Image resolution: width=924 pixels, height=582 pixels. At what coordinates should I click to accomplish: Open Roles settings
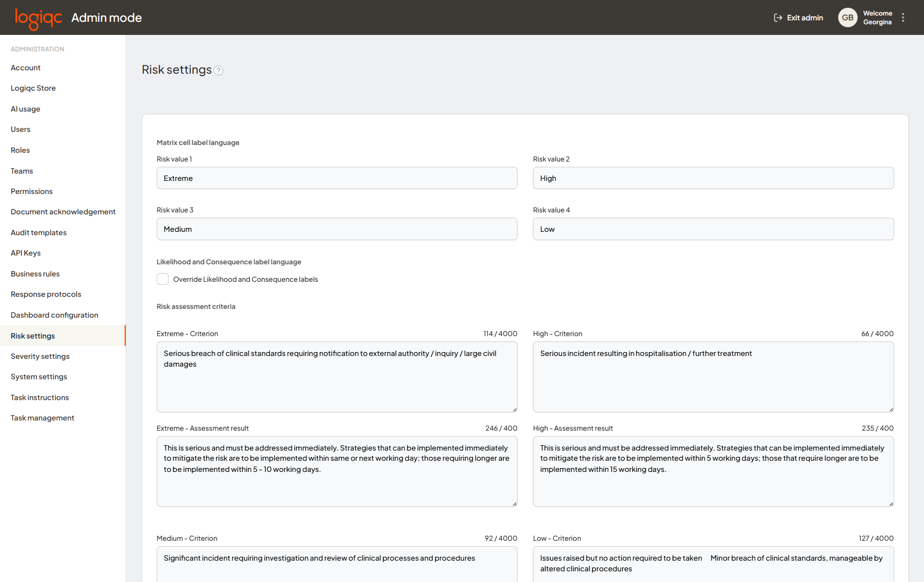[20, 150]
